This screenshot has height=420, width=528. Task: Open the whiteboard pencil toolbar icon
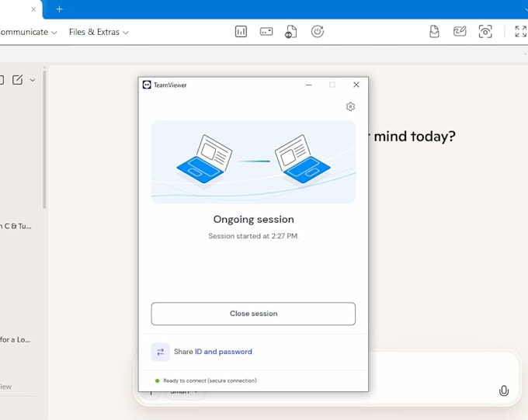click(460, 32)
